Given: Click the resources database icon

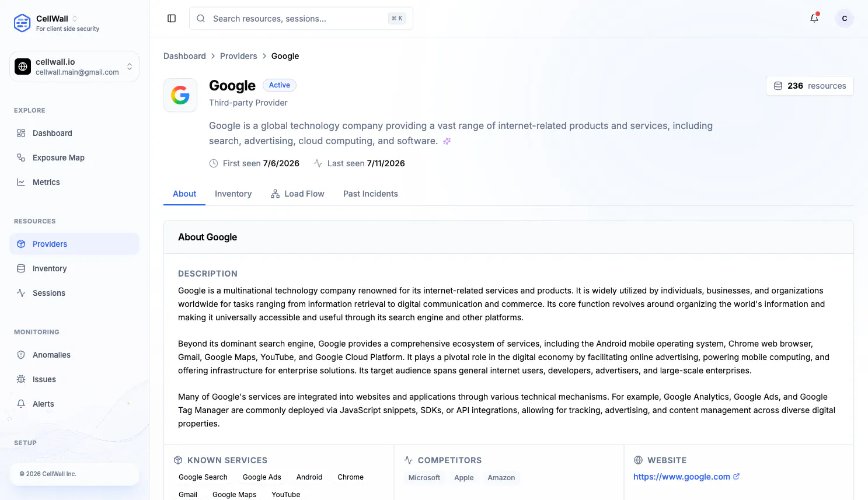Looking at the screenshot, I should point(778,86).
